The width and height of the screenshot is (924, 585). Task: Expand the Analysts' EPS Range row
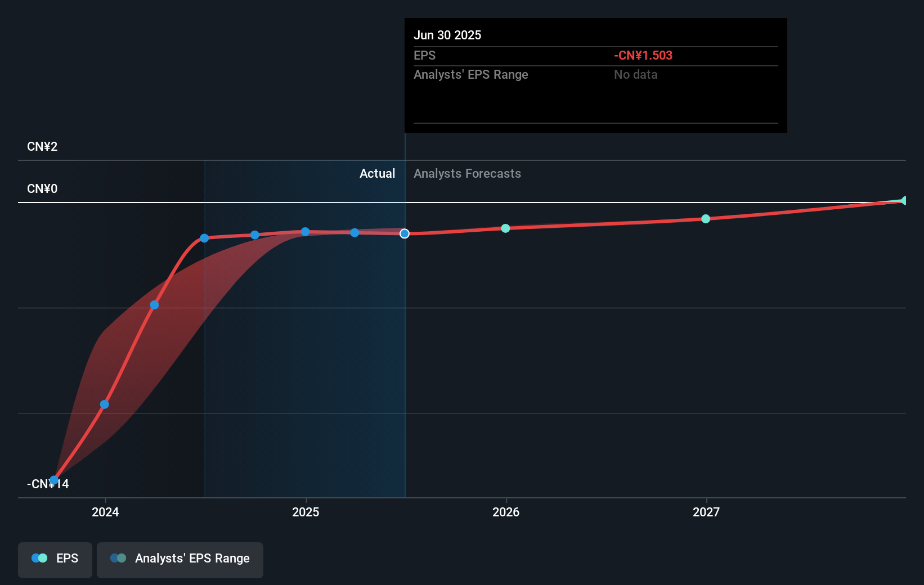[471, 74]
